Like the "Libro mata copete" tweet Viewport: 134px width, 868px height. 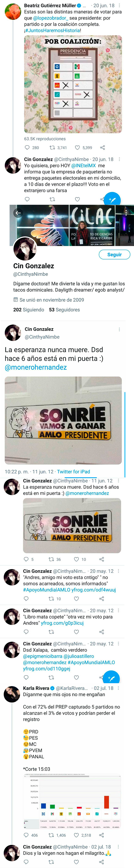click(x=76, y=632)
